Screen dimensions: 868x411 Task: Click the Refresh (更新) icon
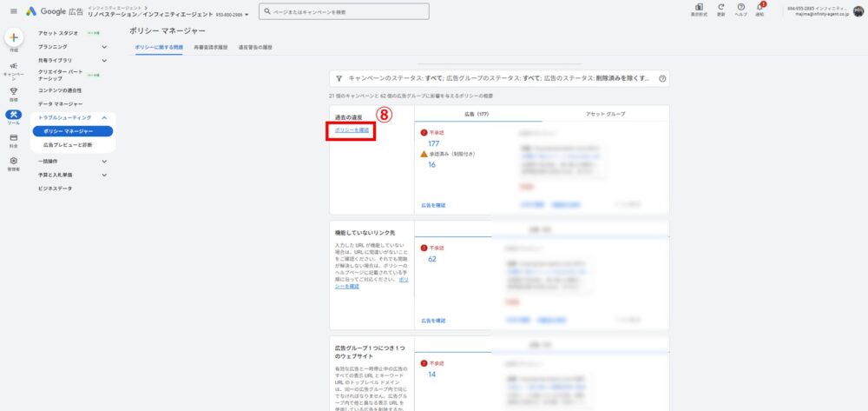click(x=720, y=8)
